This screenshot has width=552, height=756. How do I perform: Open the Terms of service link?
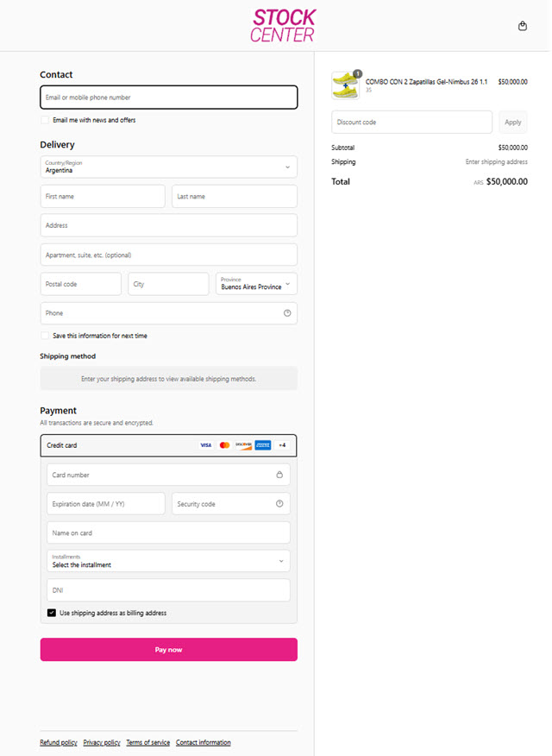click(147, 742)
